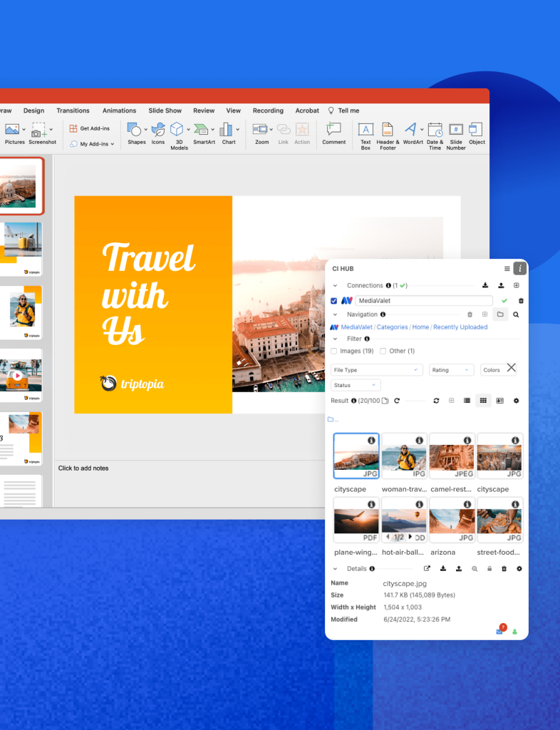Collapse the Filter section
The image size is (560, 730).
click(x=335, y=339)
